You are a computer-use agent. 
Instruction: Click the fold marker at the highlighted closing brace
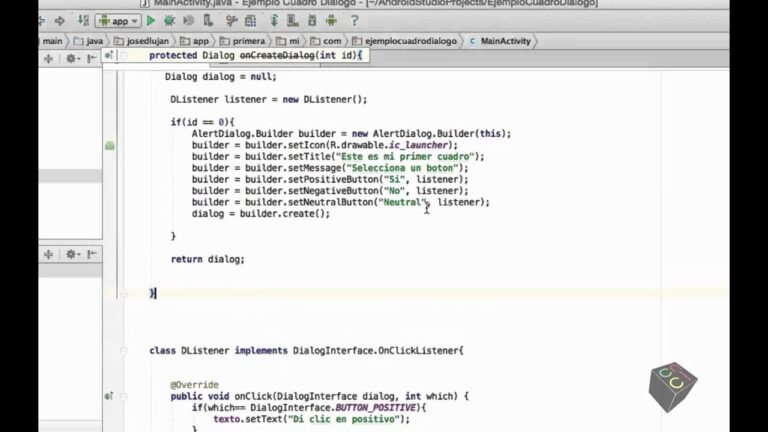pos(124,293)
